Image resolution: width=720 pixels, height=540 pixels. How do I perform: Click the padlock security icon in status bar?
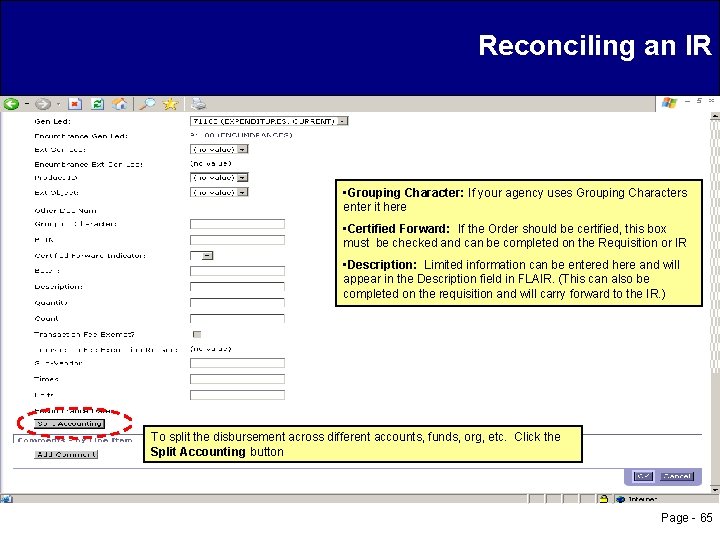[604, 499]
